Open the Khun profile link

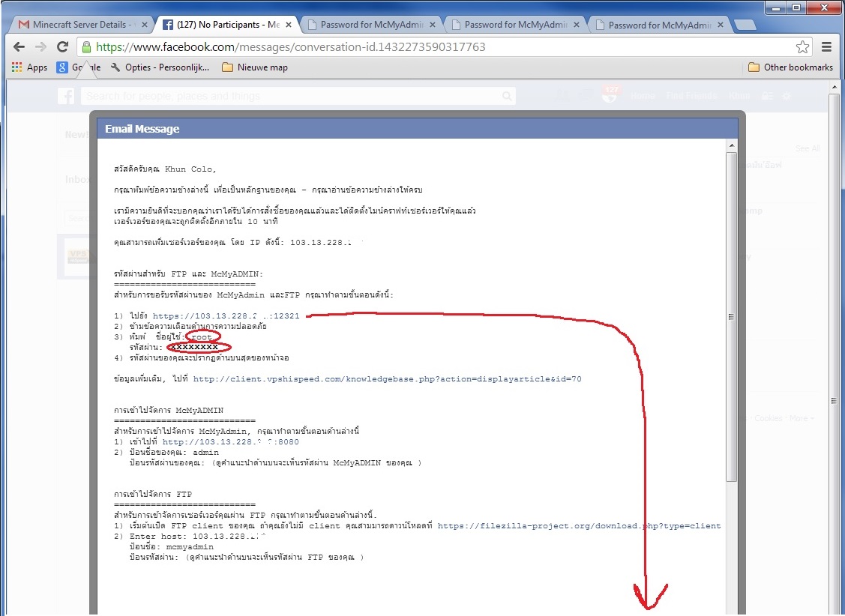tap(739, 96)
